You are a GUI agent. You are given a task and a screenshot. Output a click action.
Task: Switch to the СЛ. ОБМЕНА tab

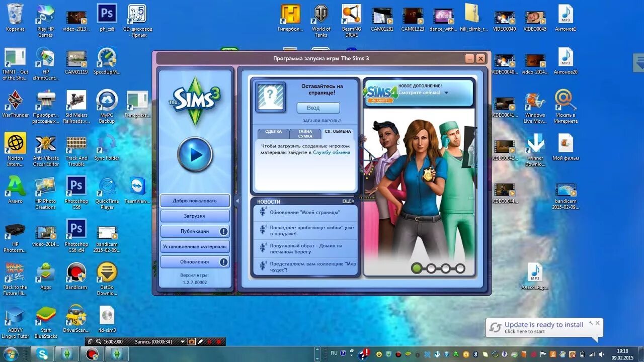[338, 133]
